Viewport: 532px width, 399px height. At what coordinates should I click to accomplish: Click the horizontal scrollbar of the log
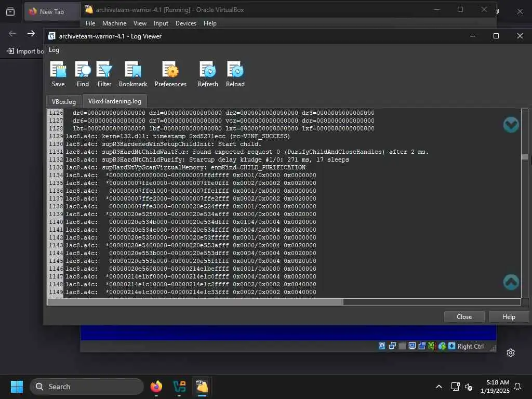(x=195, y=302)
